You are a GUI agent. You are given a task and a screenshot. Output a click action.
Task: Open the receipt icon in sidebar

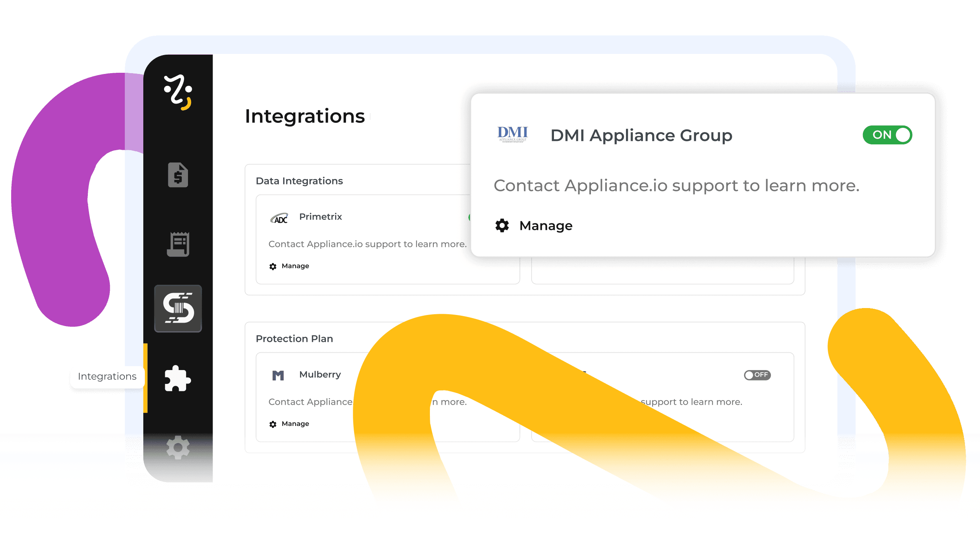[178, 244]
